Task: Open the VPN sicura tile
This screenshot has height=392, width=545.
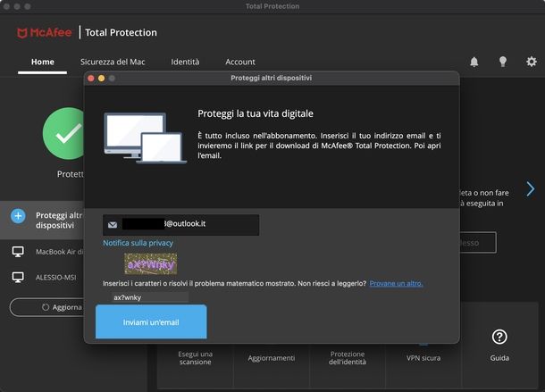Action: click(423, 358)
